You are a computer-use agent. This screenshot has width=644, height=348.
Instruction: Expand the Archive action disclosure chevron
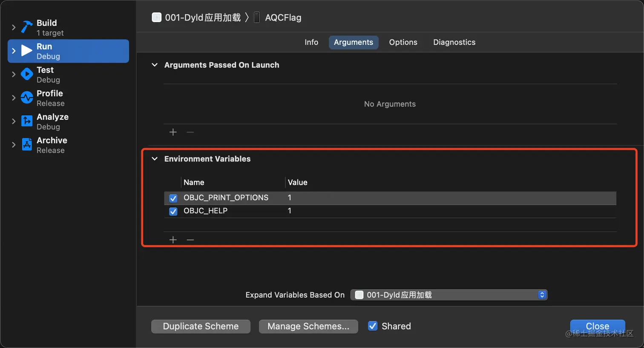tap(14, 144)
